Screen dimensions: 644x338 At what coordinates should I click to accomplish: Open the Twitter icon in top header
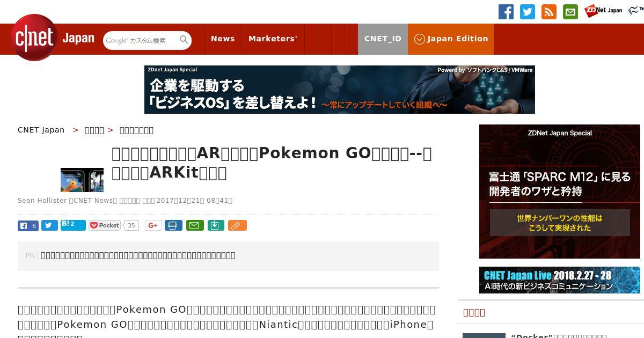coord(528,12)
